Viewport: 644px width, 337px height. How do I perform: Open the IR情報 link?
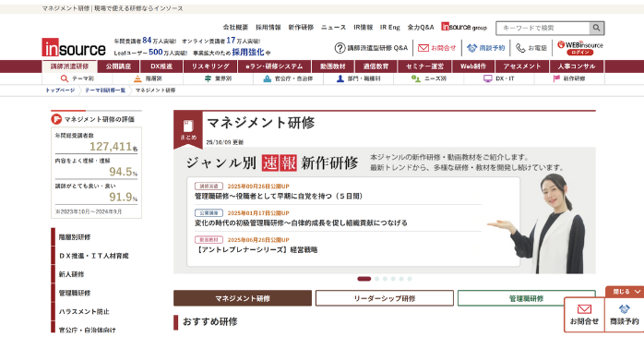[364, 28]
